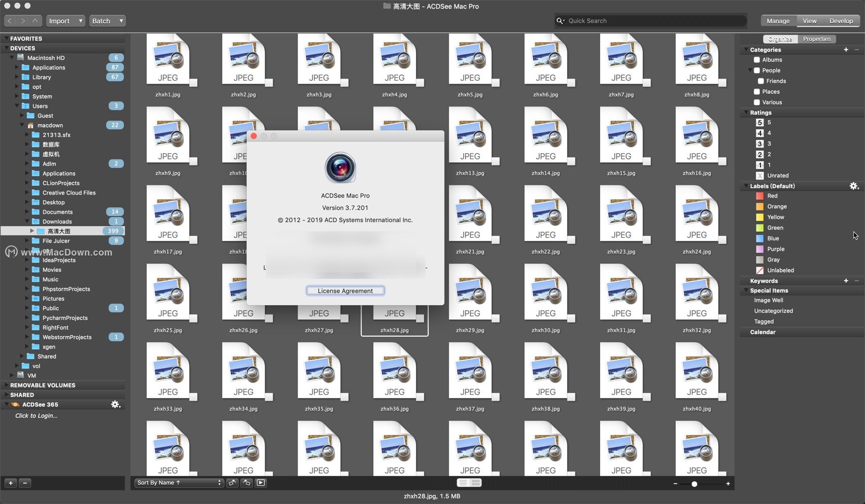The image size is (865, 504).
Task: Remove a category with the minus icon
Action: 857,50
